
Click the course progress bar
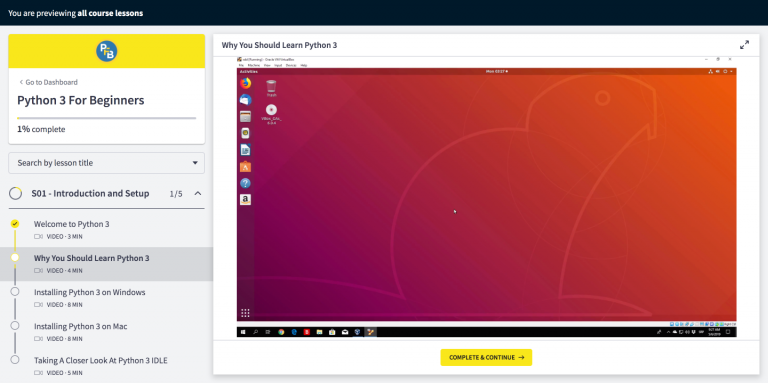pyautogui.click(x=106, y=118)
